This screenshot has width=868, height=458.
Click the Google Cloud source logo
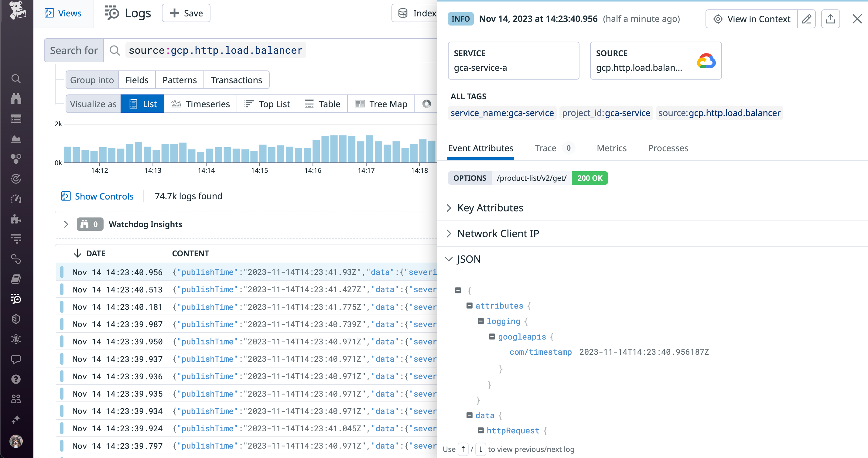point(706,61)
